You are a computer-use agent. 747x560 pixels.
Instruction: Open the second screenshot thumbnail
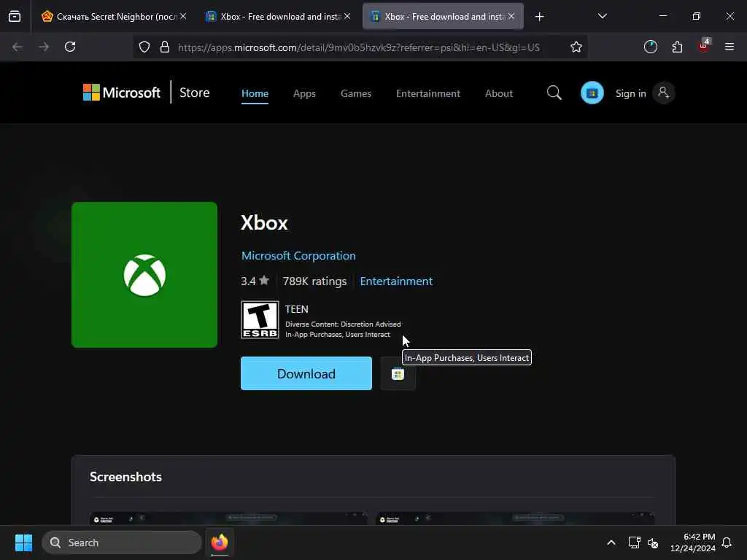tap(514, 518)
